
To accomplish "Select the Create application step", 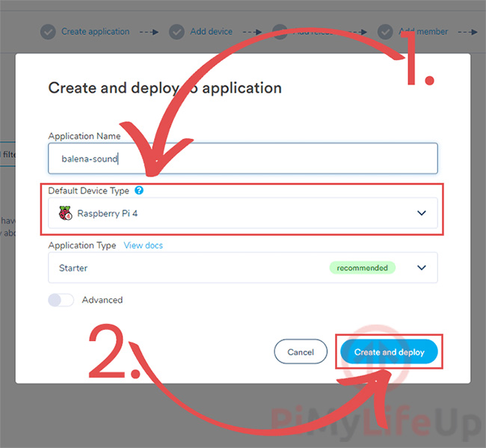I will (95, 31).
